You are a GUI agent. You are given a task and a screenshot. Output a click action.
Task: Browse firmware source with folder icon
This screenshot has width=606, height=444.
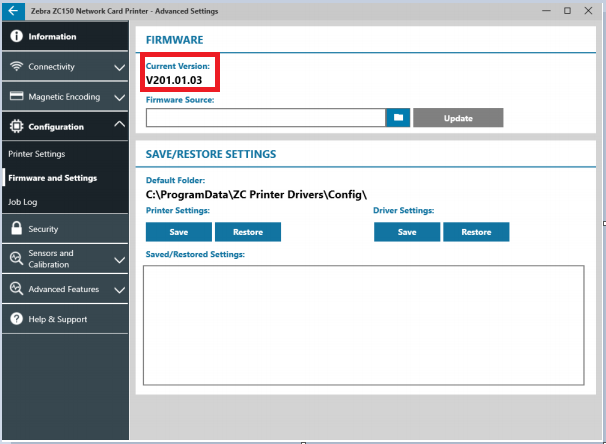[x=397, y=118]
